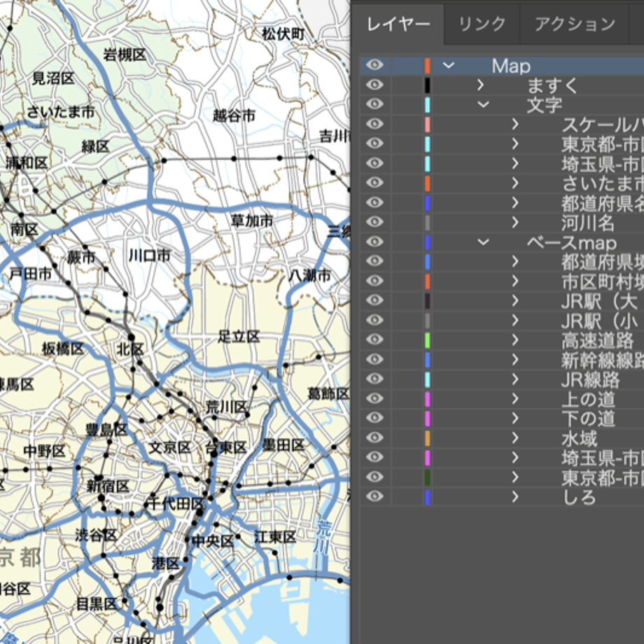Click the magenta color swatch of 下の道 layer
The width and height of the screenshot is (644, 644).
428,419
